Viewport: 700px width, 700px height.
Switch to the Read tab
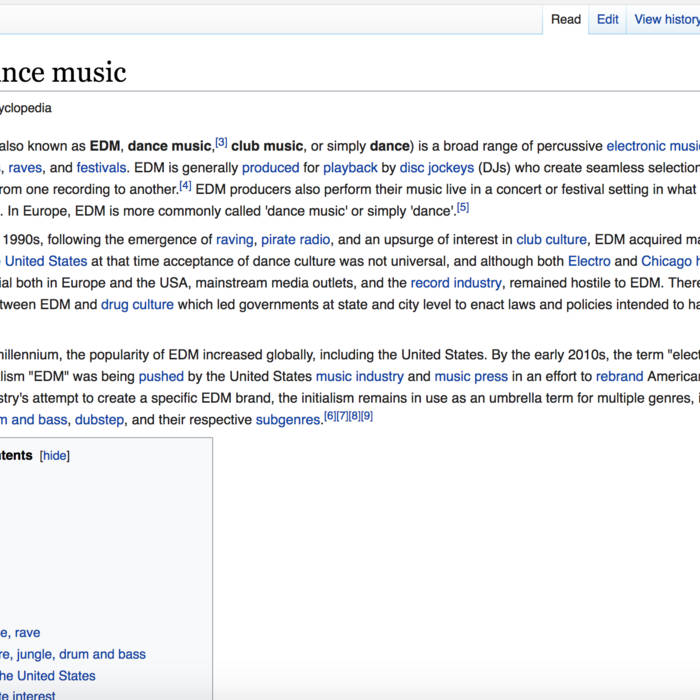566,19
